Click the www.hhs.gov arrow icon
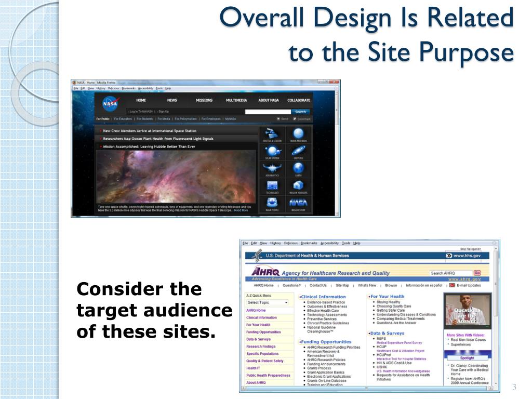 point(449,256)
